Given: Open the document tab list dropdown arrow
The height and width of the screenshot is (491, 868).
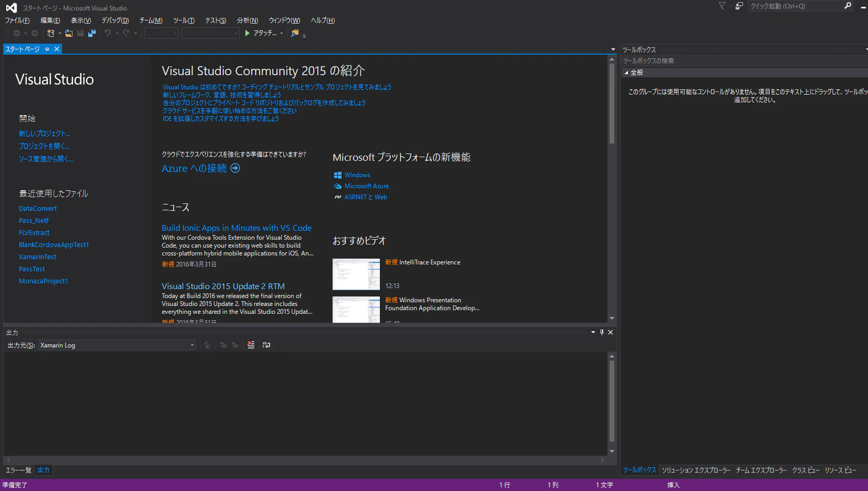Looking at the screenshot, I should pos(613,49).
